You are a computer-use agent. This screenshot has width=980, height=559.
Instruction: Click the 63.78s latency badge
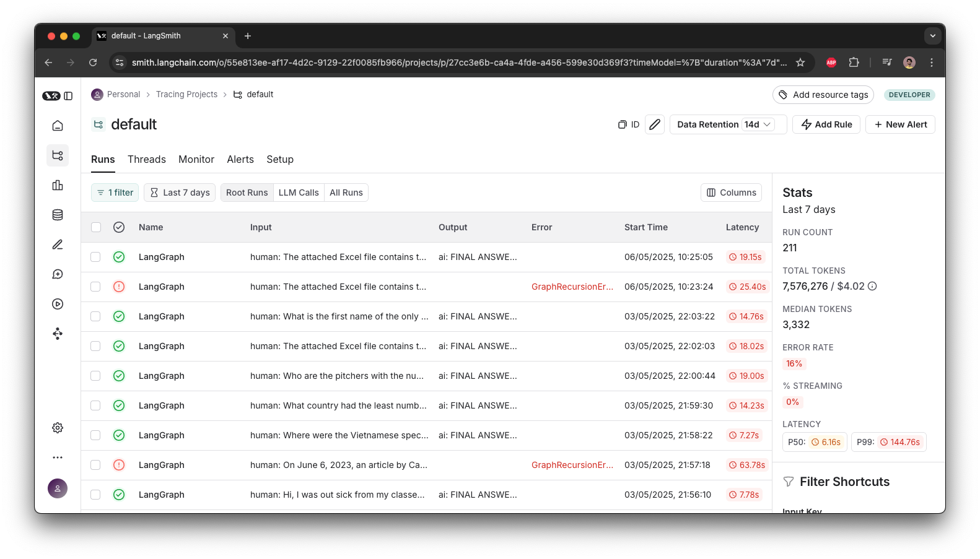click(x=747, y=465)
